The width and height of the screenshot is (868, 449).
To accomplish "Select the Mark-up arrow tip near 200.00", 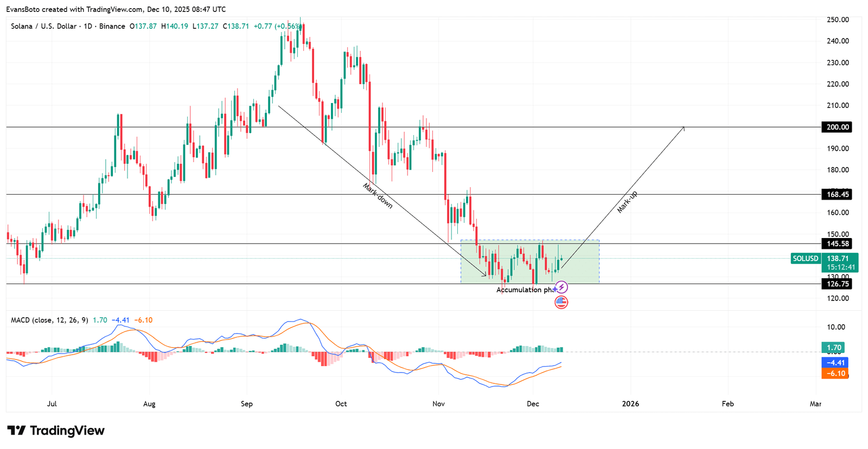I will coord(684,128).
